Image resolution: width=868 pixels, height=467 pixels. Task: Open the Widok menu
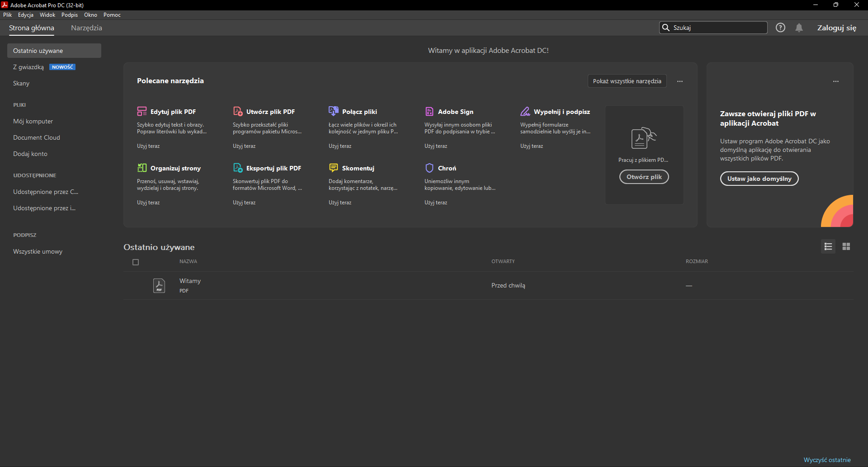coord(47,15)
